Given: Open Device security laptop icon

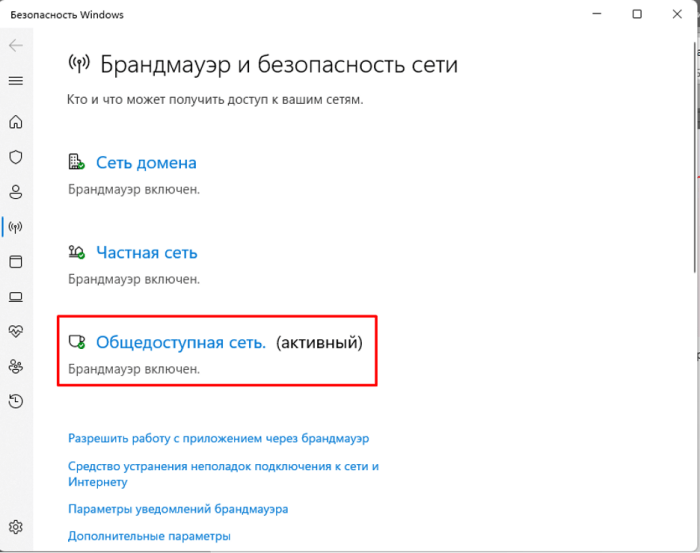Looking at the screenshot, I should coord(16,297).
